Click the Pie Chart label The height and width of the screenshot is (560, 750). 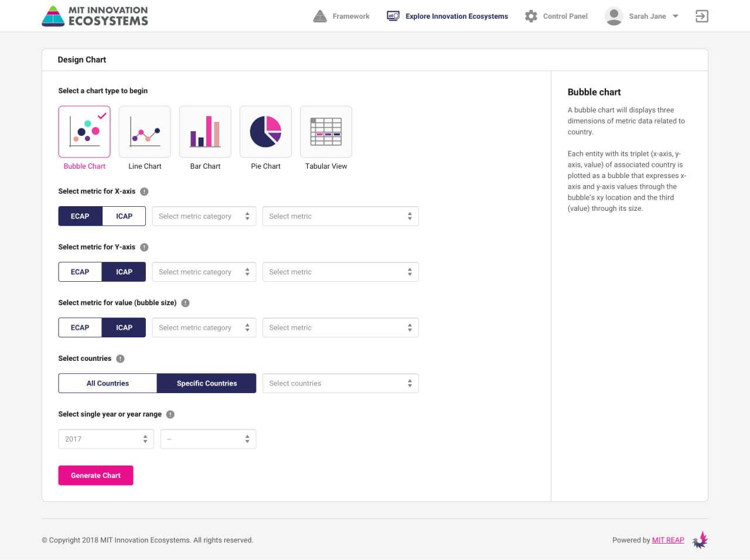265,166
